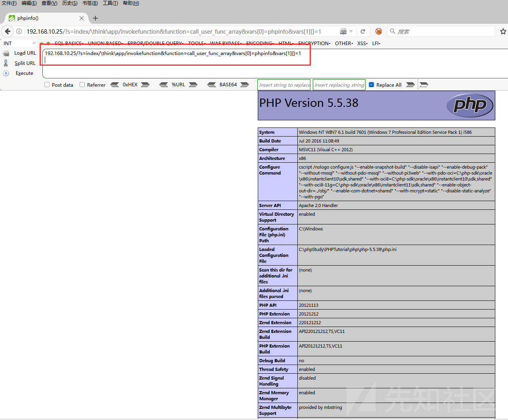The width and height of the screenshot is (508, 420).
Task: Open the 历史(S) menu
Action: [x=70, y=3]
